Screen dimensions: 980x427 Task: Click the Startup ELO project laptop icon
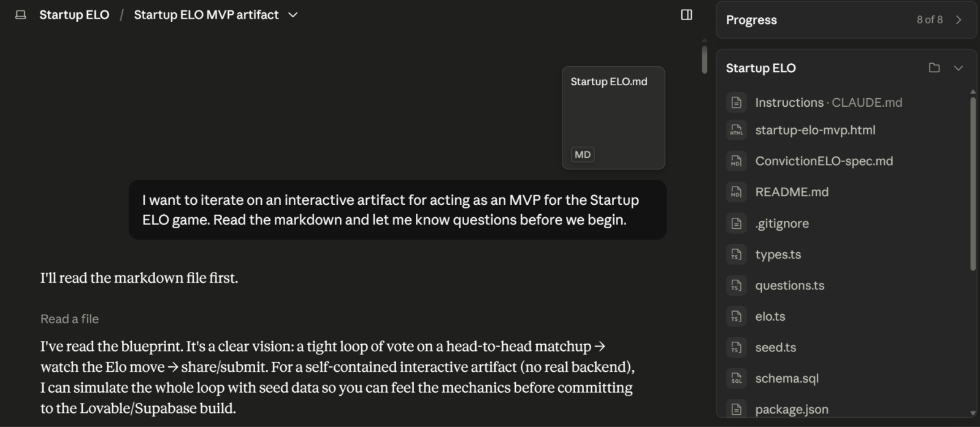[21, 15]
